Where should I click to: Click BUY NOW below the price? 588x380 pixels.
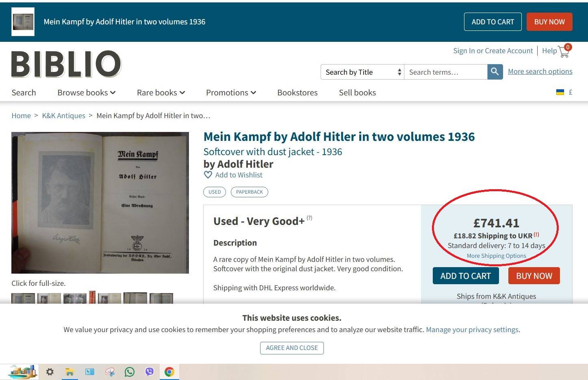coord(534,276)
